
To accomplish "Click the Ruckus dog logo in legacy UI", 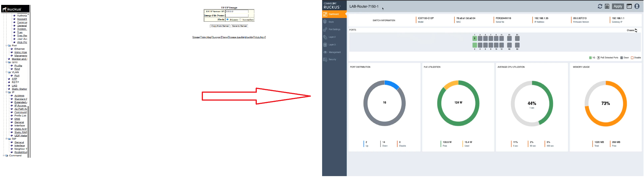I will coord(12,9).
